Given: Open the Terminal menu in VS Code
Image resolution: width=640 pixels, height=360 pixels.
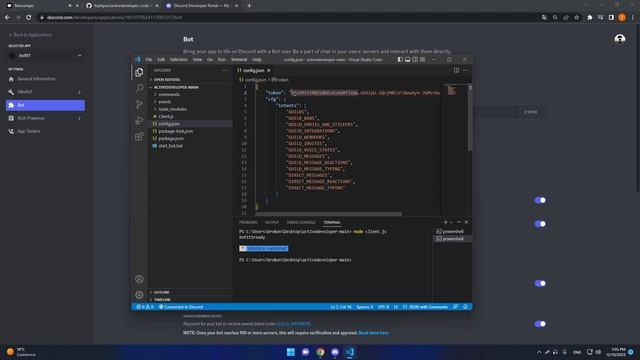Looking at the screenshot, I should 239,60.
